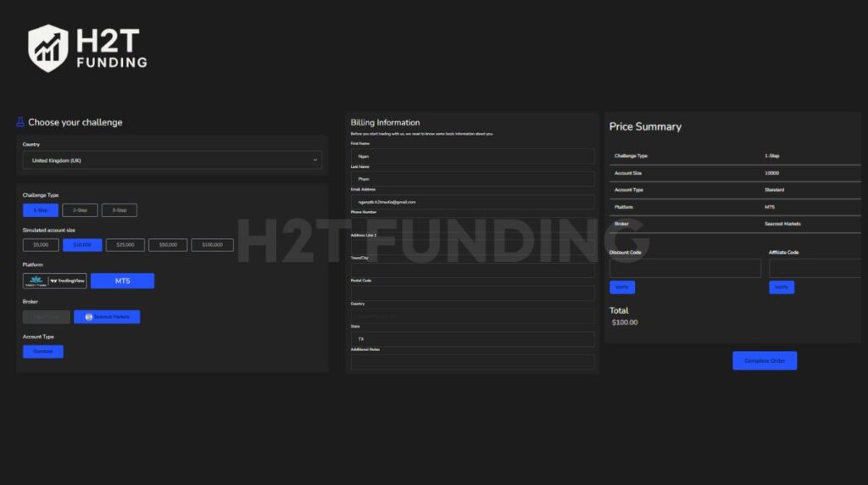The image size is (868, 485).
Task: Choose the $25,000 simulated account size
Action: click(125, 245)
